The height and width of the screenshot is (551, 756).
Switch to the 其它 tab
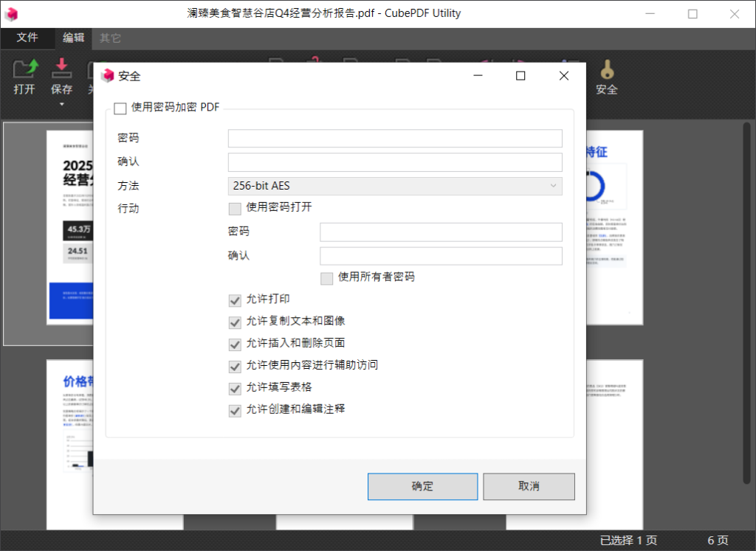111,38
